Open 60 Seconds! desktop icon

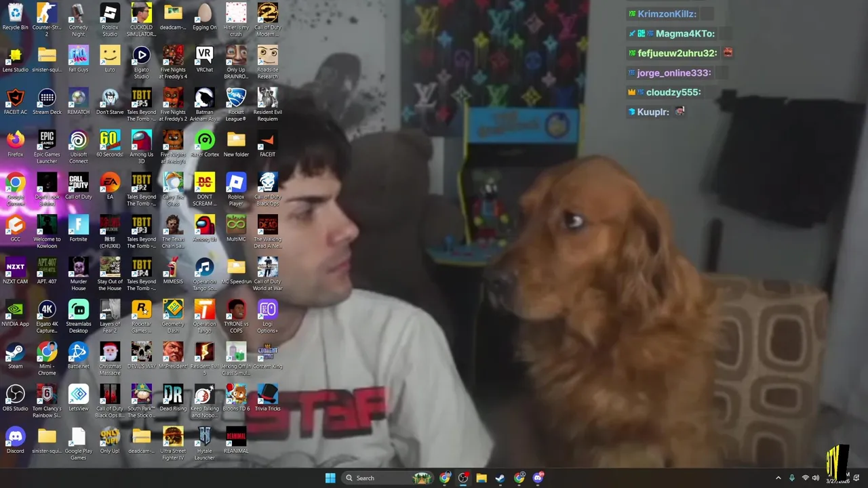tap(110, 144)
